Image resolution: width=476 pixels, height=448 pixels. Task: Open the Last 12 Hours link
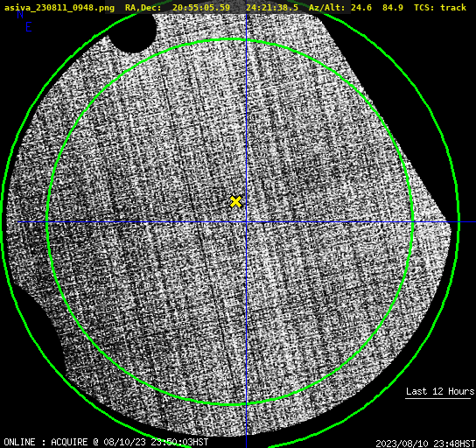coord(440,391)
